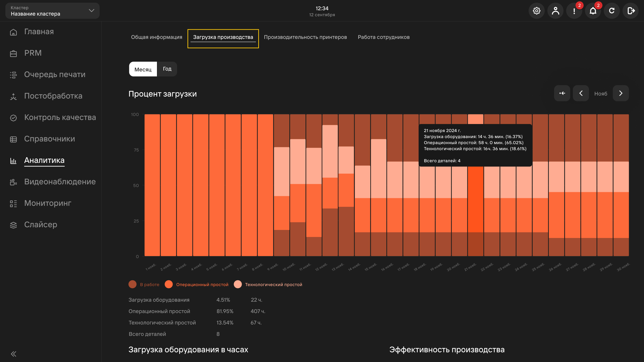Open alerts exclamation icon with badge
The image size is (644, 362).
pyautogui.click(x=574, y=11)
